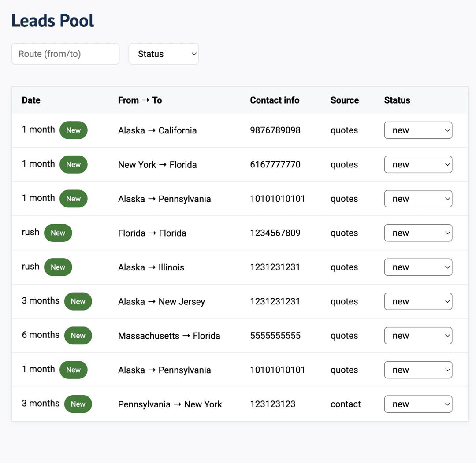Click the Contact info column header

click(275, 100)
